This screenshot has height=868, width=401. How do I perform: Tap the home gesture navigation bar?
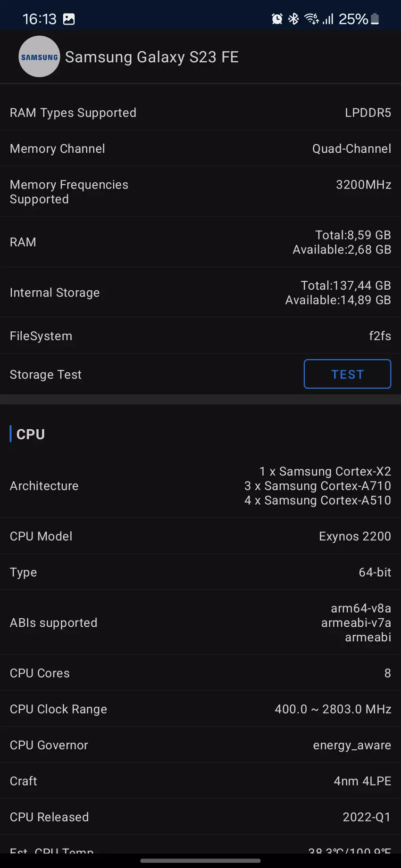coord(200,861)
